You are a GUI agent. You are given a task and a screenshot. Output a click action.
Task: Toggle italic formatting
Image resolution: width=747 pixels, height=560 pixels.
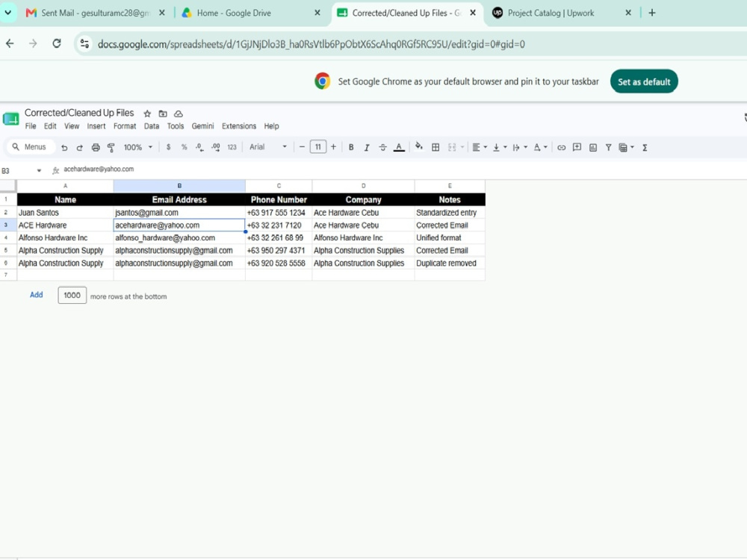coord(367,148)
